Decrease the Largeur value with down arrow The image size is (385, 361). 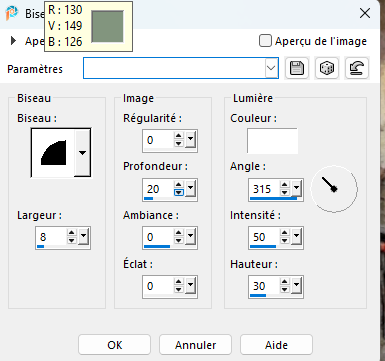pyautogui.click(x=72, y=241)
